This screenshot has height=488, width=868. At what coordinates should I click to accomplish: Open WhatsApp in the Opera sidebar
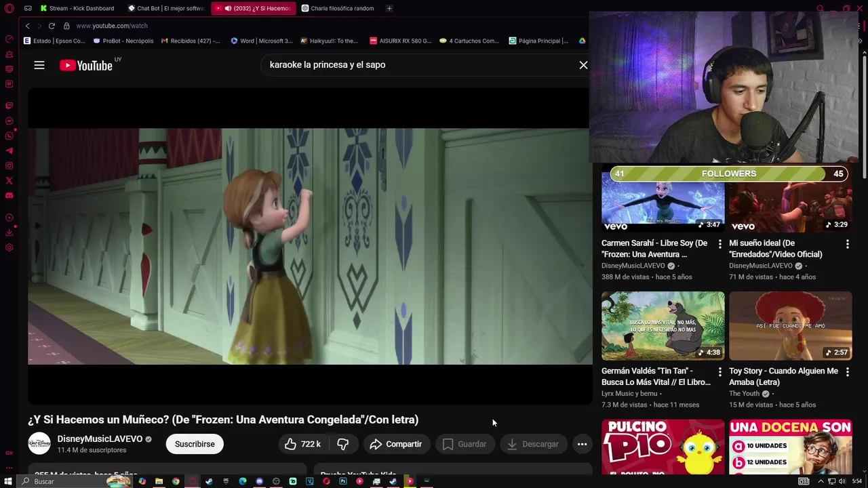tap(9, 136)
